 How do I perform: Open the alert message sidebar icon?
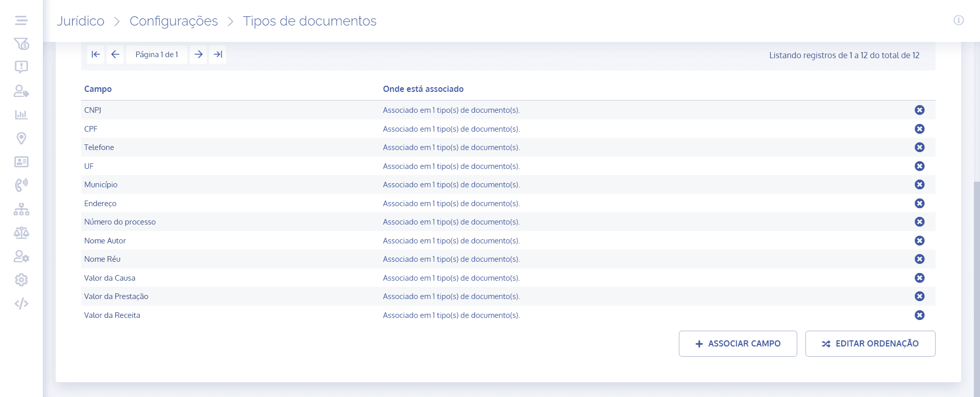[x=21, y=67]
